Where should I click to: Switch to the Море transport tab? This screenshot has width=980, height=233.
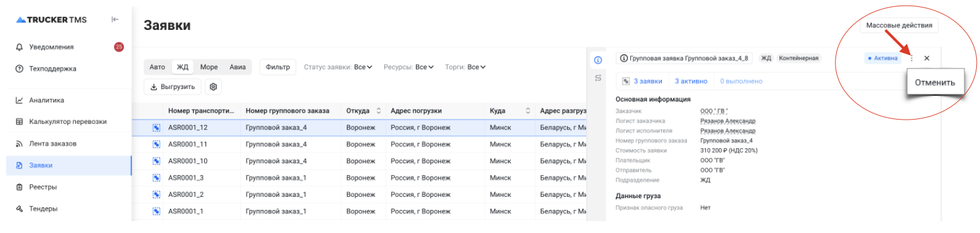coord(209,67)
